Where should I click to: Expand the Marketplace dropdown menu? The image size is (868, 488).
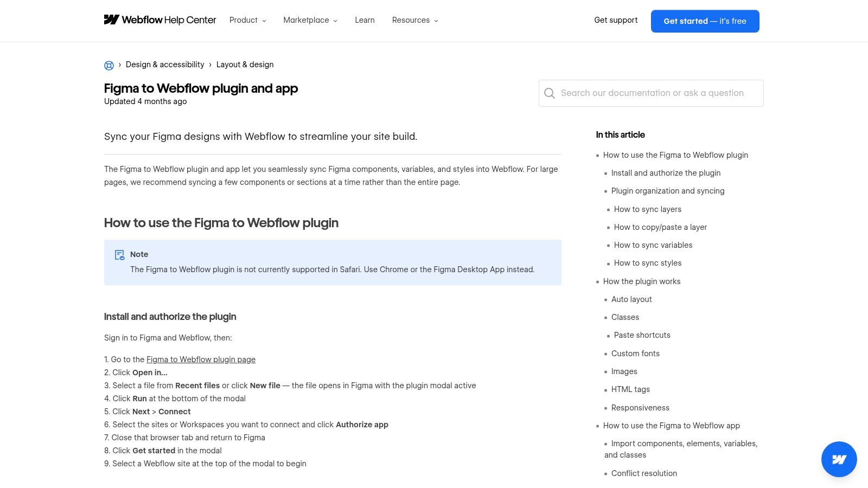(310, 20)
